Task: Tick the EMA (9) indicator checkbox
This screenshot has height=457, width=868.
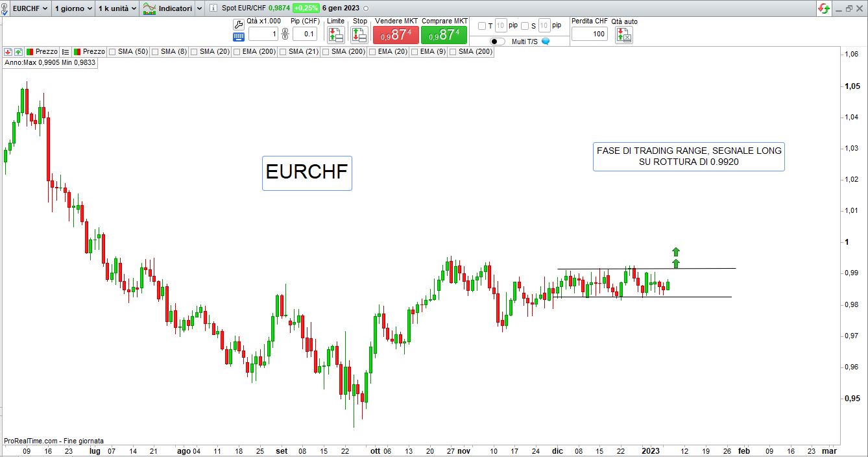Action: click(x=415, y=51)
